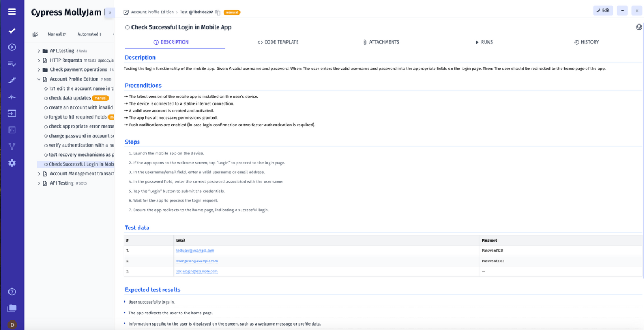Open analytics with the pulse icon
Screen dimensions: 644x330
click(12, 96)
